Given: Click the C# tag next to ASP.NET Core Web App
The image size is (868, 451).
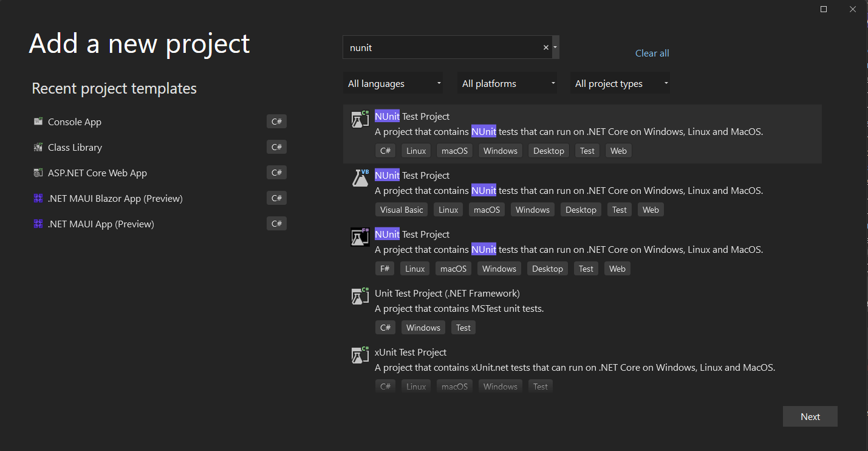Looking at the screenshot, I should tap(276, 173).
